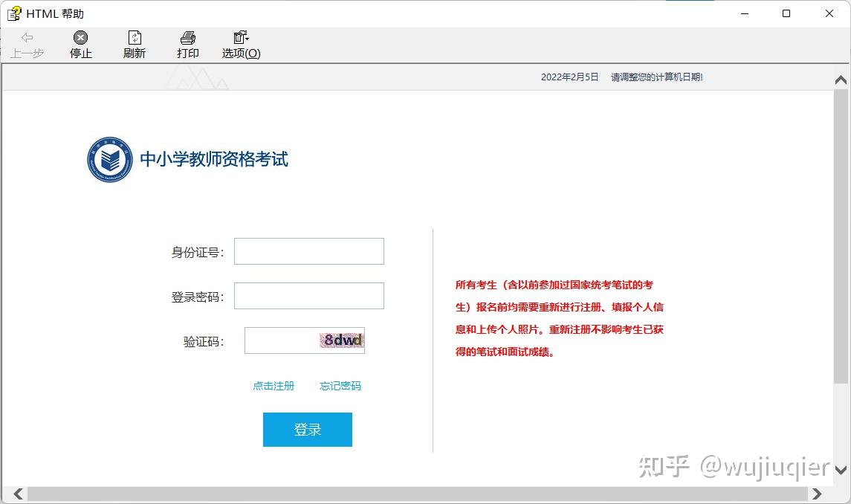851x504 pixels.
Task: Click the horizontal scrollbar right arrow
Action: [x=817, y=494]
